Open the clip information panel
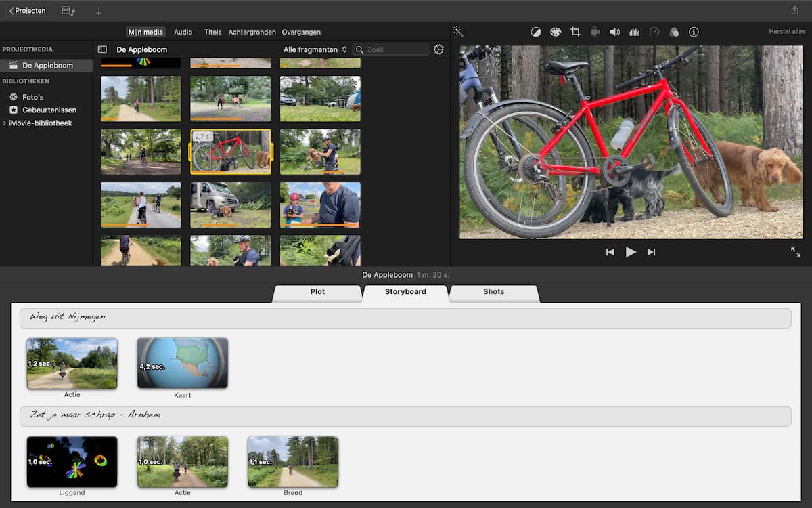 694,31
